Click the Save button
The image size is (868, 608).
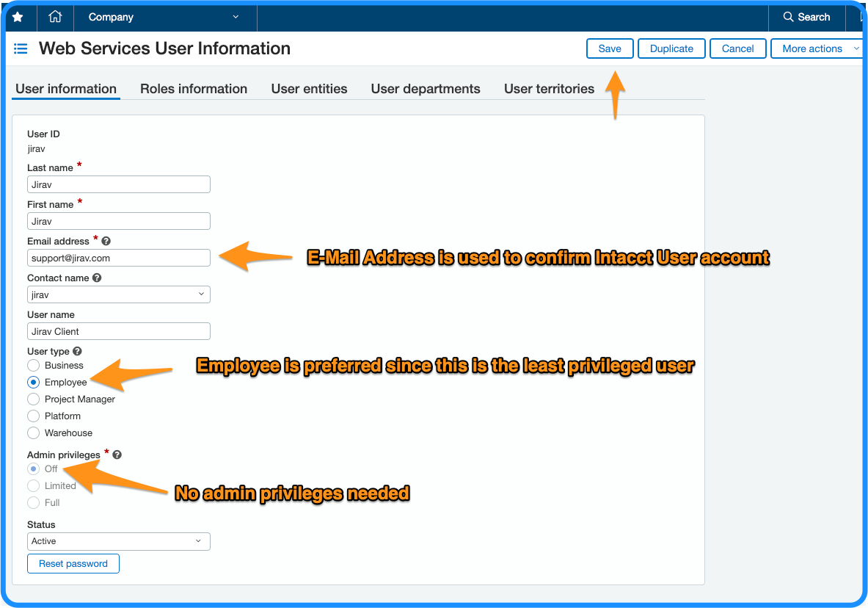610,48
